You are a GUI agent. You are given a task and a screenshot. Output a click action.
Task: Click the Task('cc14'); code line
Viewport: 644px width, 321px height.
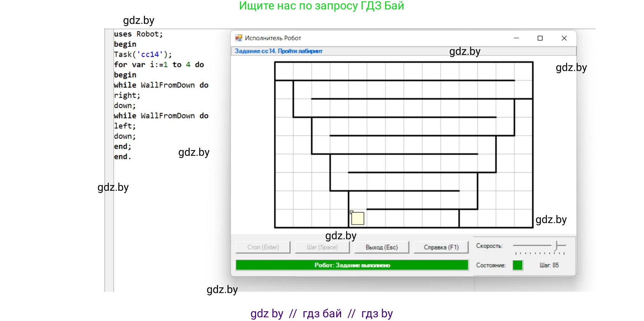[x=143, y=55]
